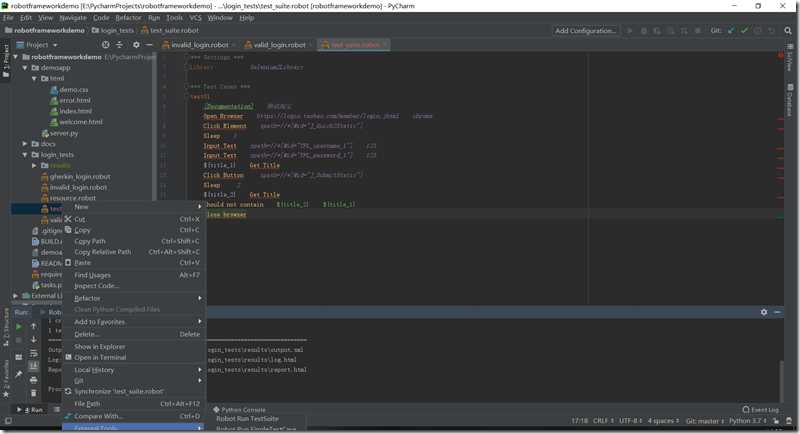
Task: Click the Git commit checkmark icon
Action: [744, 31]
